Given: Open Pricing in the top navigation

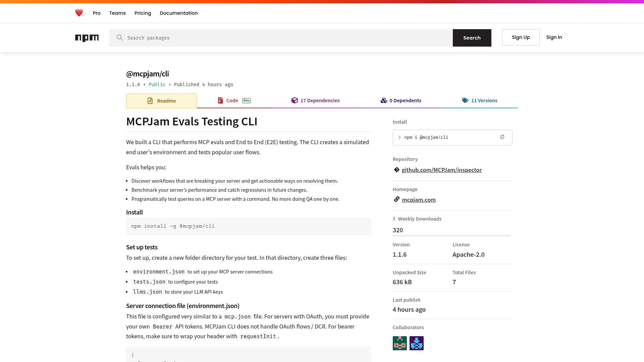Looking at the screenshot, I should [x=143, y=13].
